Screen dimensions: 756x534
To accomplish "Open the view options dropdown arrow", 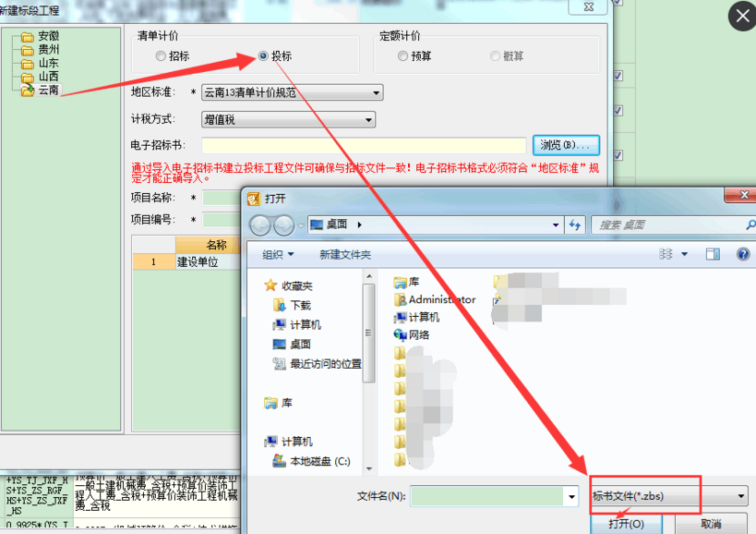I will coord(684,254).
